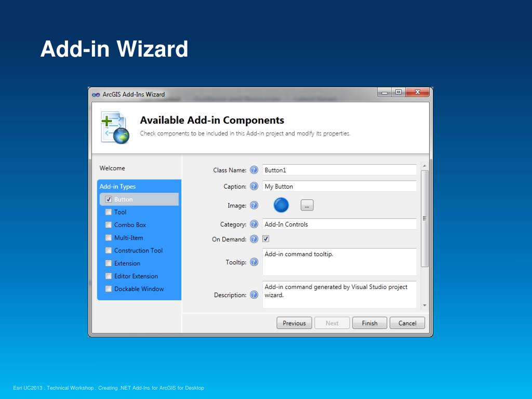Open the Welcome wizard step
The image size is (532, 399).
click(112, 168)
